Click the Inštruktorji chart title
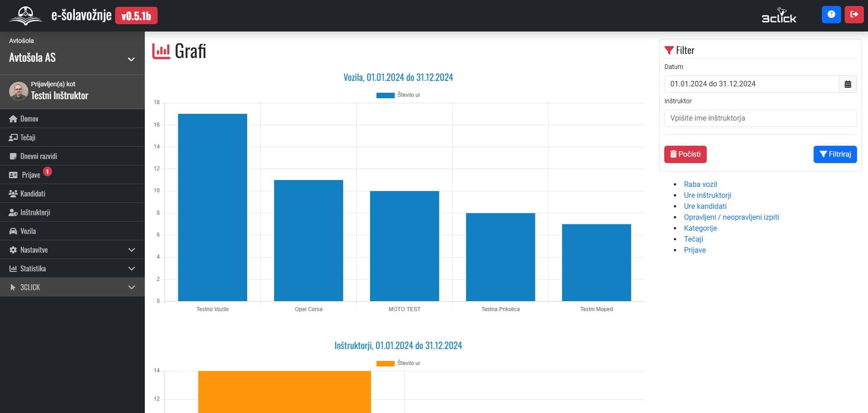Image resolution: width=868 pixels, height=413 pixels. tap(398, 345)
